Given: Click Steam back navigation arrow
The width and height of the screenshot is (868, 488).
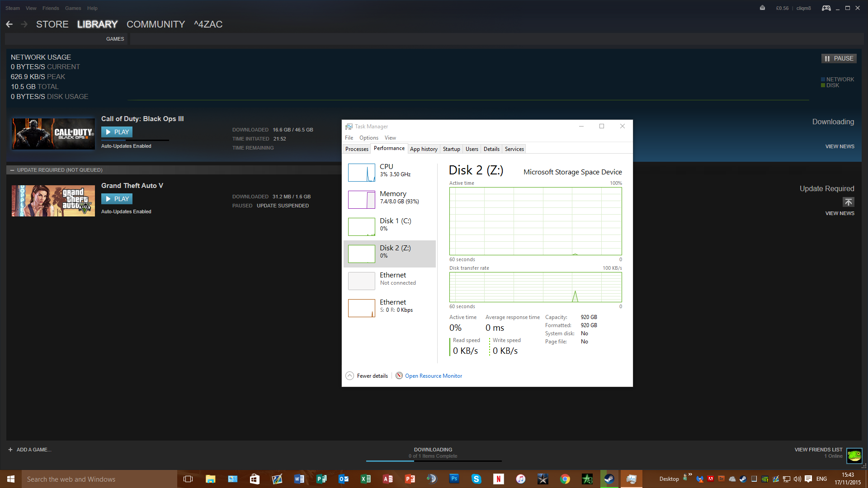Looking at the screenshot, I should pyautogui.click(x=9, y=24).
